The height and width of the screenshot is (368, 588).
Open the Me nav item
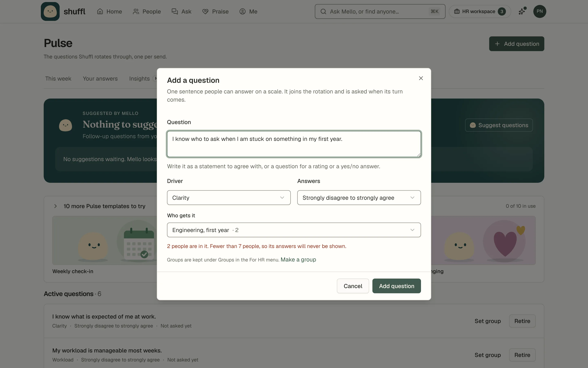pos(248,11)
